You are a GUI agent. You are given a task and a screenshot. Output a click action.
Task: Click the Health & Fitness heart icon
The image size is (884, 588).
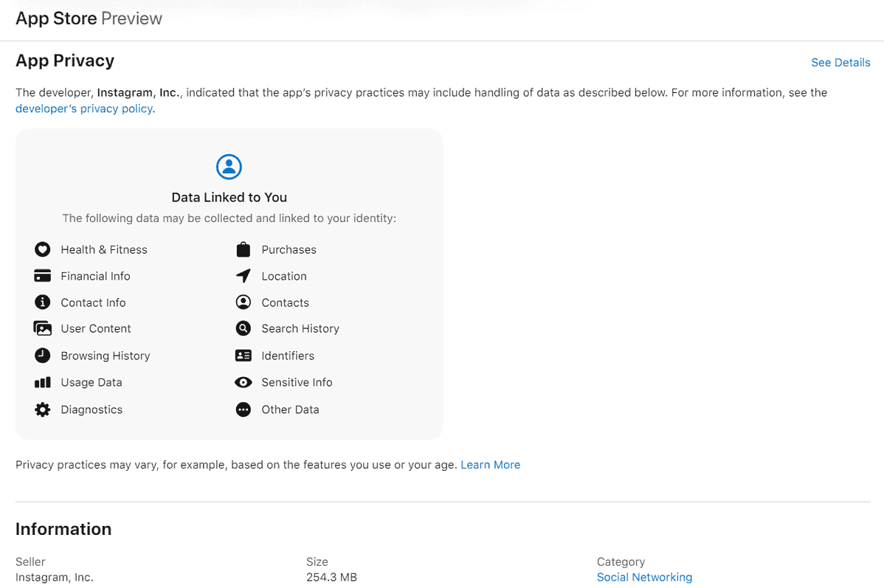42,249
